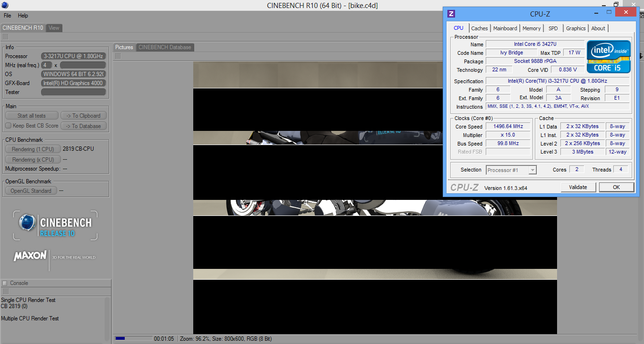Toggle the Console checkbox
The width and height of the screenshot is (644, 344).
click(5, 283)
